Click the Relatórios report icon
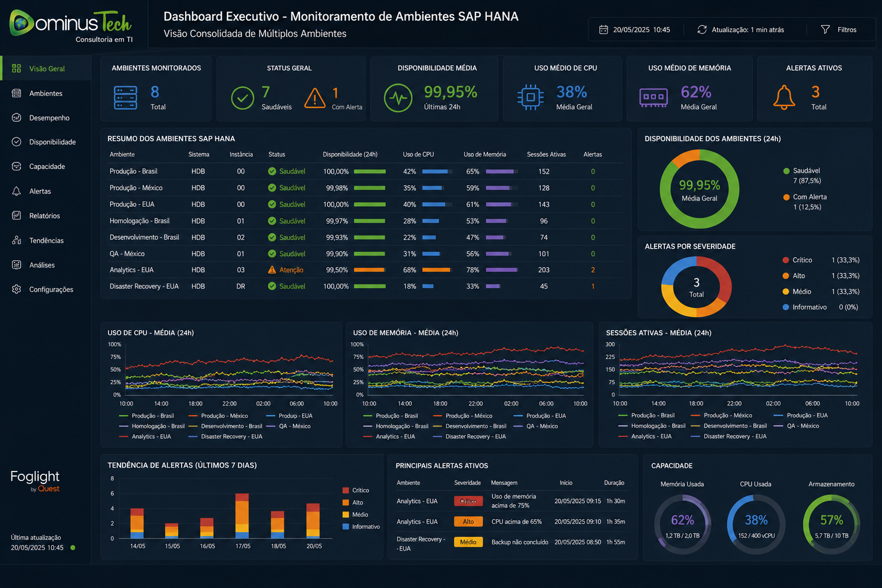 click(17, 215)
